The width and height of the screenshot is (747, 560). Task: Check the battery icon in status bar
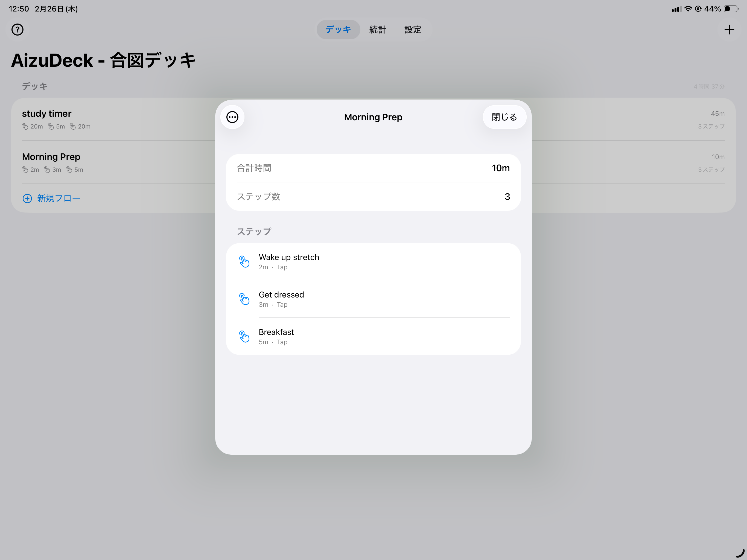click(x=731, y=9)
